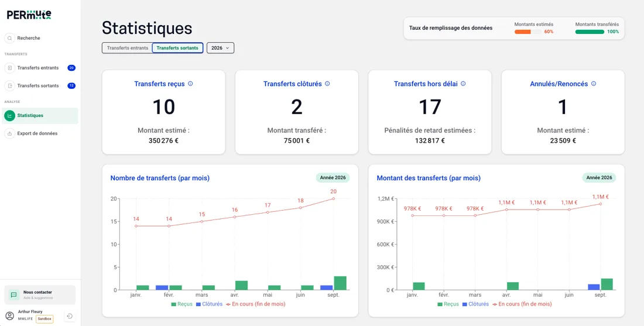
Task: Click info icon next to Annulés/Renoncés
Action: (x=594, y=83)
